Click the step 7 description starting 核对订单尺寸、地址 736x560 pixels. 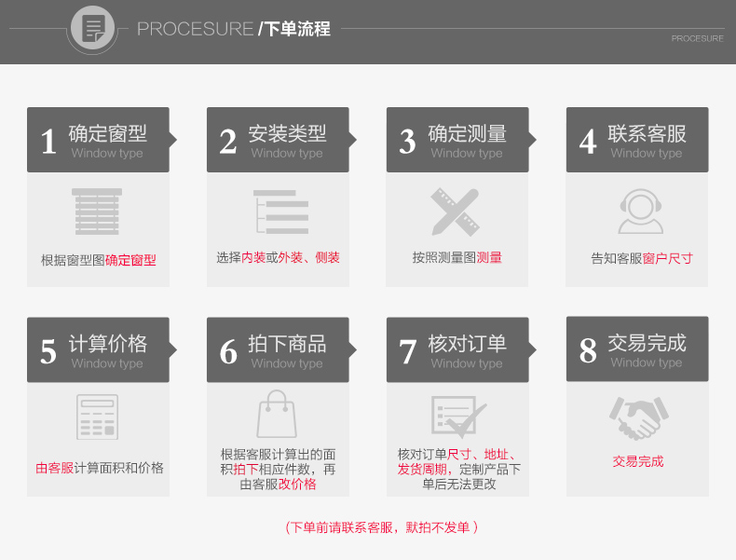pyautogui.click(x=458, y=469)
